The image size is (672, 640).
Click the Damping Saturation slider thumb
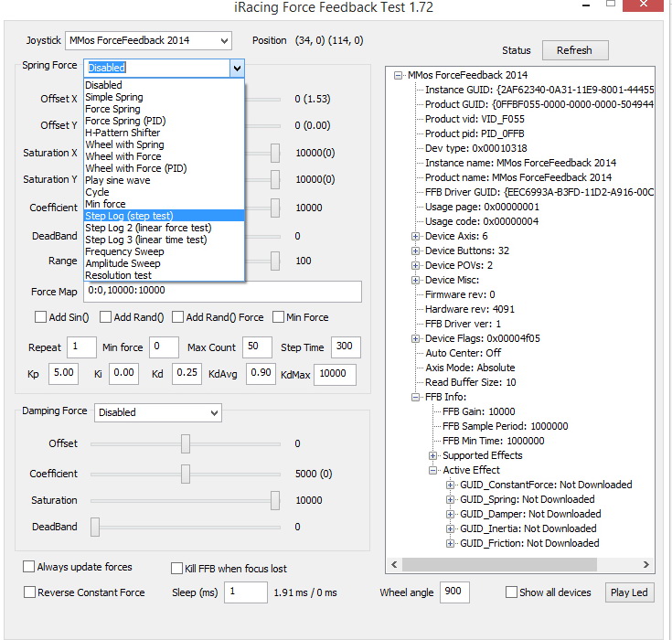point(275,501)
